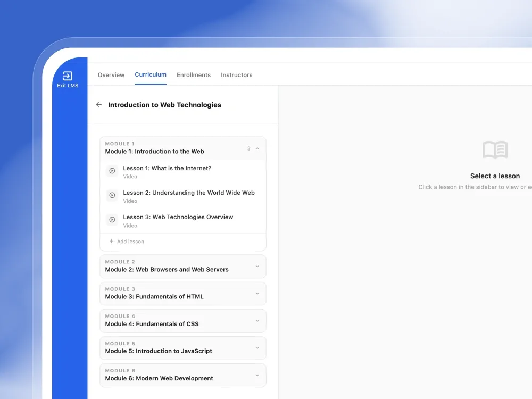Click Module 5: Introduction to JavaScript title
The height and width of the screenshot is (399, 532).
[x=159, y=351]
